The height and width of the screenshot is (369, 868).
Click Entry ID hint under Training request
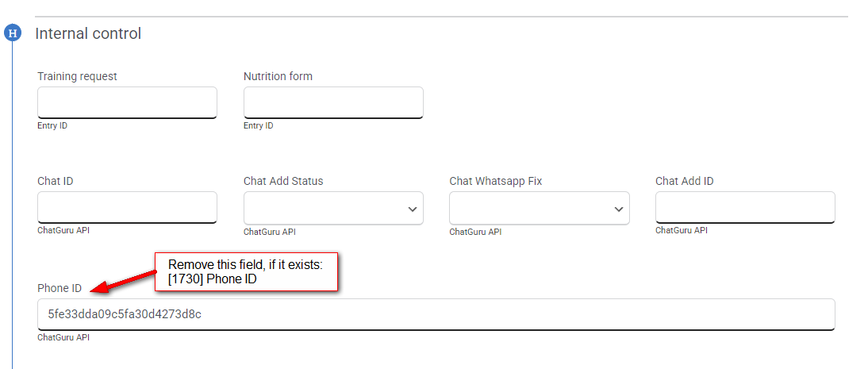point(52,125)
